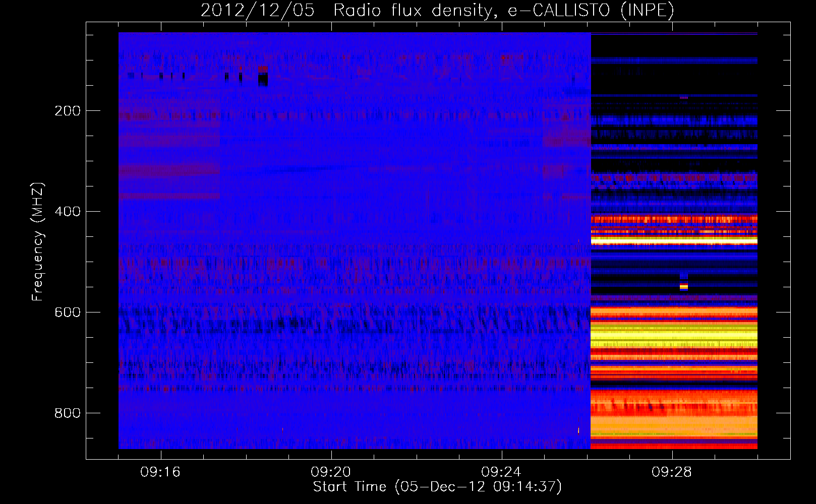The width and height of the screenshot is (816, 504).
Task: Click the 600 frequency tick label
Action: (x=68, y=312)
